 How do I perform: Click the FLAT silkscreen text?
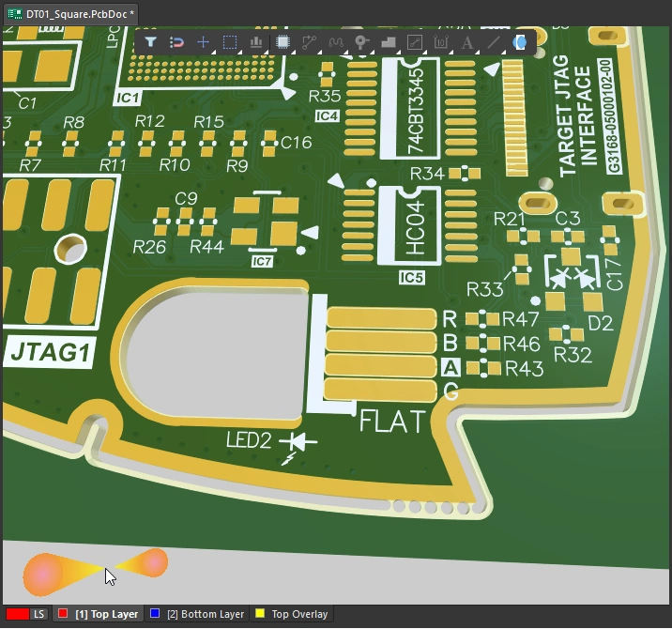(x=392, y=421)
